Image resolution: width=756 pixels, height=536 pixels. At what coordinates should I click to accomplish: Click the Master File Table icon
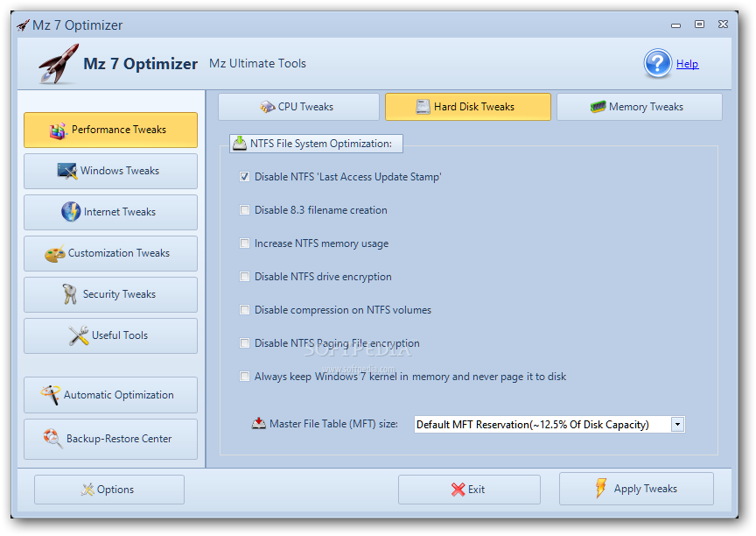[x=259, y=424]
